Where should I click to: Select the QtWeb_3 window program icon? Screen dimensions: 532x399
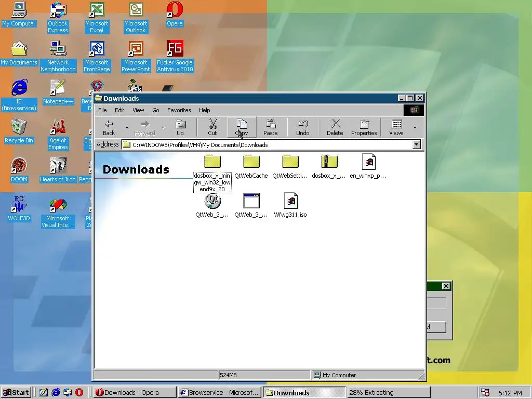click(251, 205)
